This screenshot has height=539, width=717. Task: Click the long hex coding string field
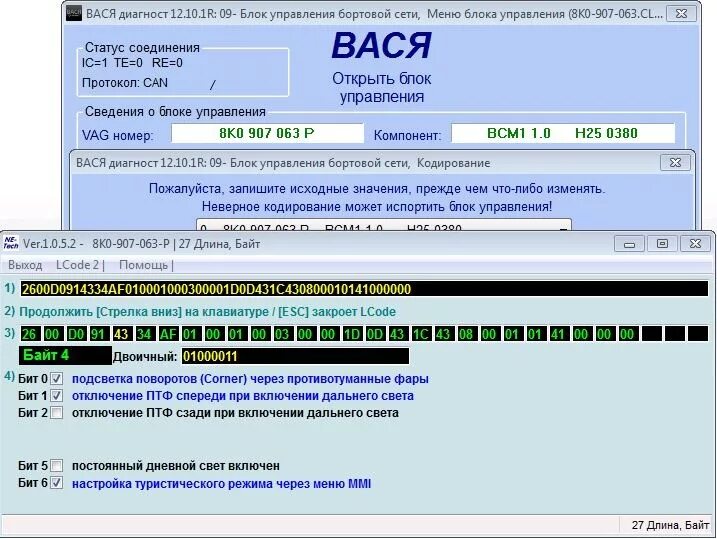[x=364, y=289]
